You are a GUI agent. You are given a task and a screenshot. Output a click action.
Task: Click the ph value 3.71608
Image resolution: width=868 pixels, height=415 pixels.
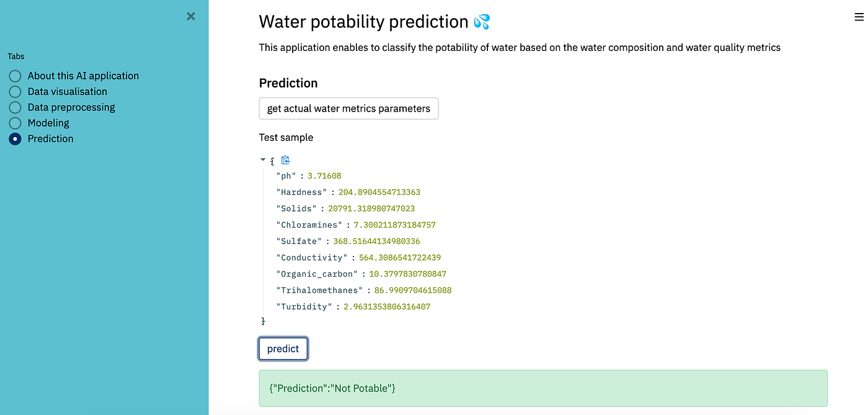point(324,176)
